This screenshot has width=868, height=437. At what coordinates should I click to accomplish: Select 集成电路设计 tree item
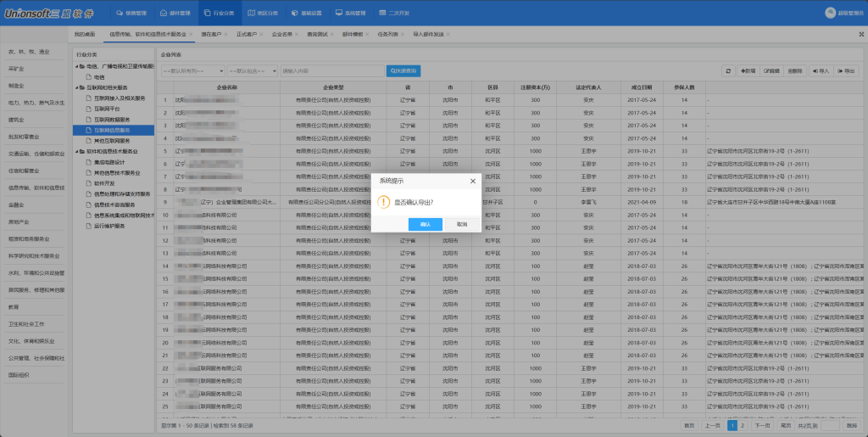[x=109, y=162]
